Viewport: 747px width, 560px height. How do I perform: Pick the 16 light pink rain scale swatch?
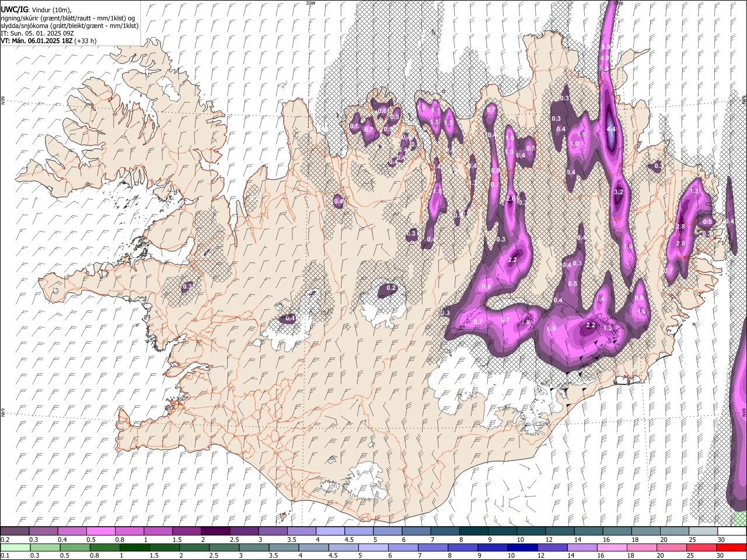point(612,547)
